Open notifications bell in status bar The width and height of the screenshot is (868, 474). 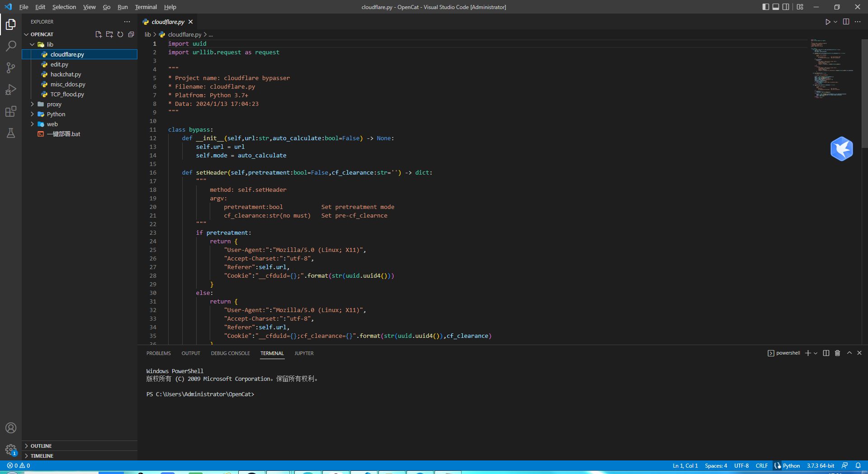[858, 465]
